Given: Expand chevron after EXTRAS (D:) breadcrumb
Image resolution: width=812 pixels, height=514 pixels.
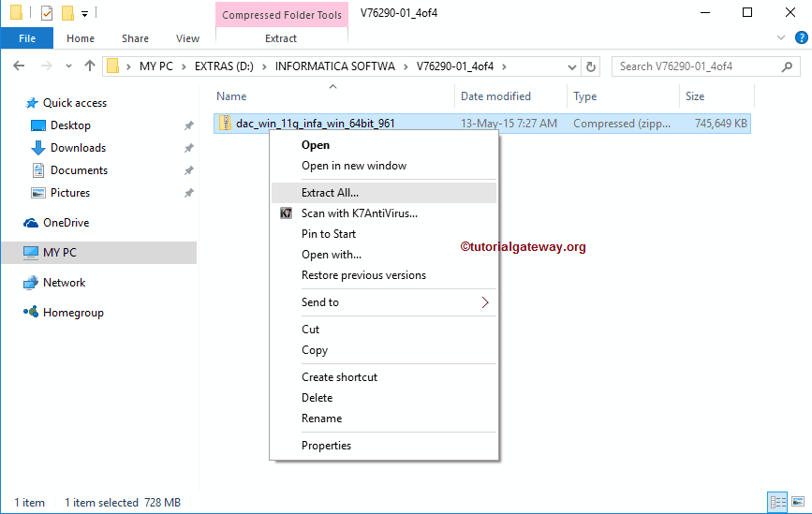Looking at the screenshot, I should pyautogui.click(x=265, y=66).
